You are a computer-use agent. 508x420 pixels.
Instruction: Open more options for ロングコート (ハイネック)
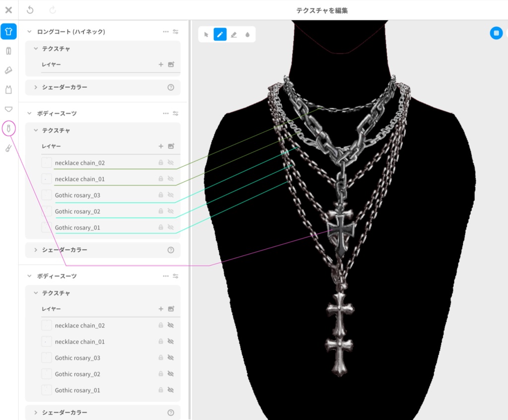[166, 31]
